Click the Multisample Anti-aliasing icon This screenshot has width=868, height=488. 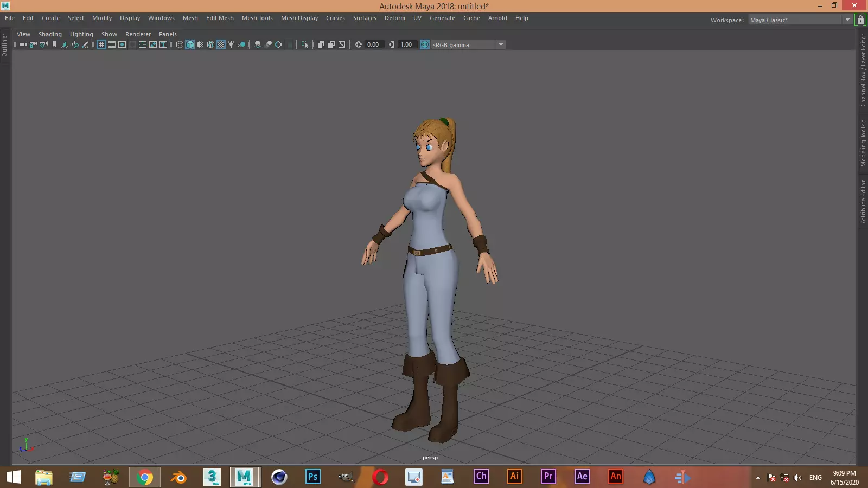click(278, 44)
